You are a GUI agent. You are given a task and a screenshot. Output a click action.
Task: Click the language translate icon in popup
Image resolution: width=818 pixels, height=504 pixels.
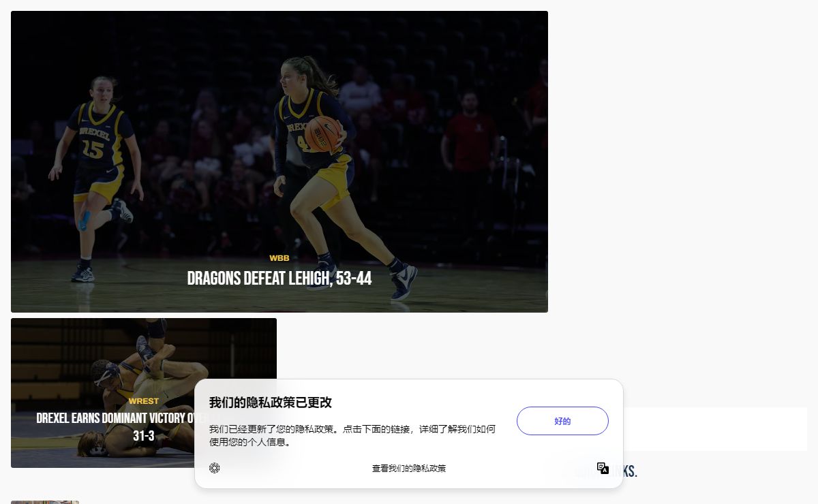603,468
